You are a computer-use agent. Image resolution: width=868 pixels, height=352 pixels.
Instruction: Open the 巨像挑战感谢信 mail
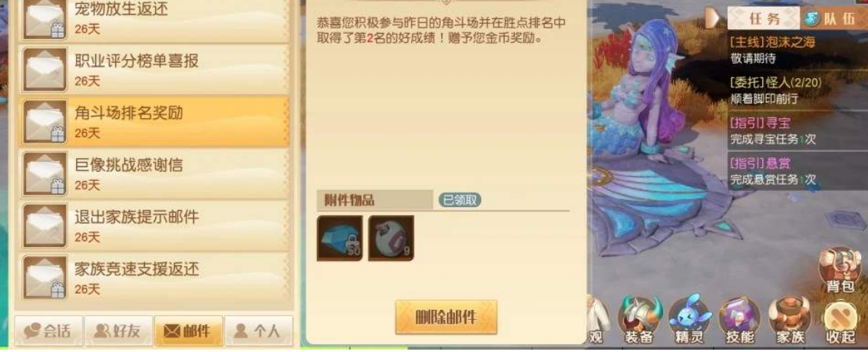tap(154, 173)
